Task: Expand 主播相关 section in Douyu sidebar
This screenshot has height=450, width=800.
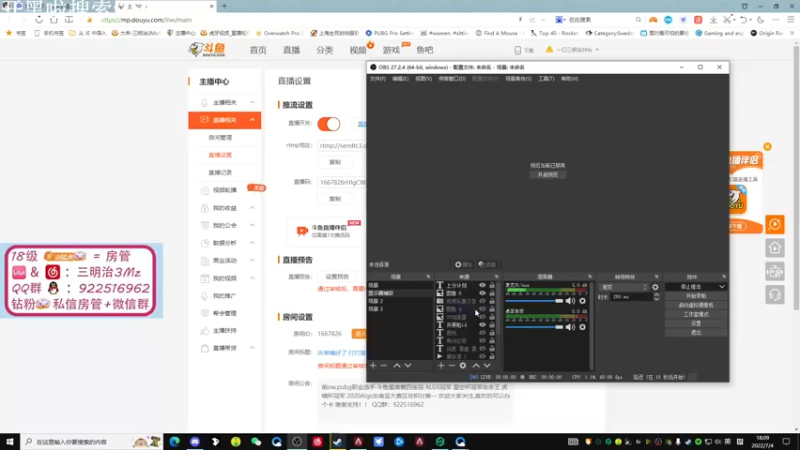Action: (252, 103)
